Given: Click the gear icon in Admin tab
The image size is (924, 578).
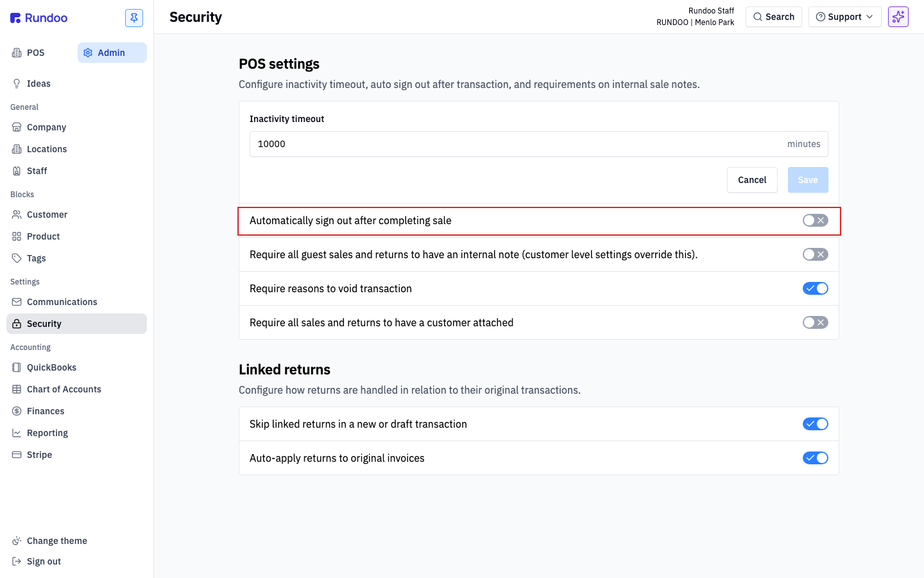Looking at the screenshot, I should tap(88, 53).
